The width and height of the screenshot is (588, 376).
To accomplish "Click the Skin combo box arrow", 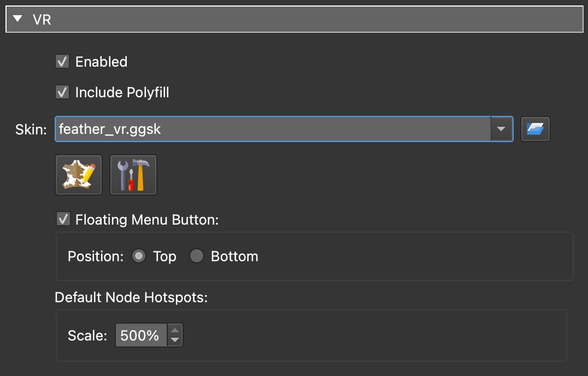I will pyautogui.click(x=501, y=128).
